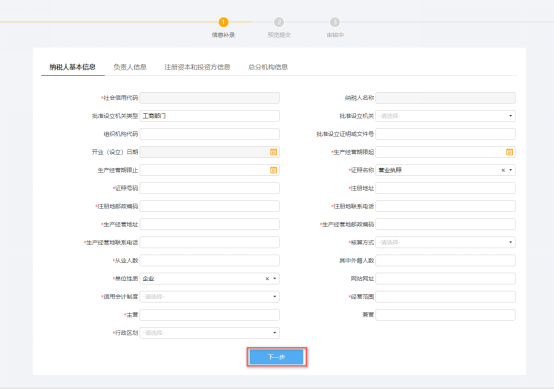Viewport: 554px width, 389px height.
Task: Focus the 网站网址 input
Action: click(x=445, y=279)
